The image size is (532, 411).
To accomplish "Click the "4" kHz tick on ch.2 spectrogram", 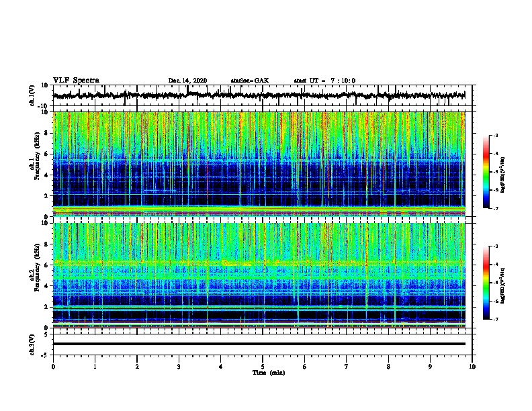I will coord(46,286).
